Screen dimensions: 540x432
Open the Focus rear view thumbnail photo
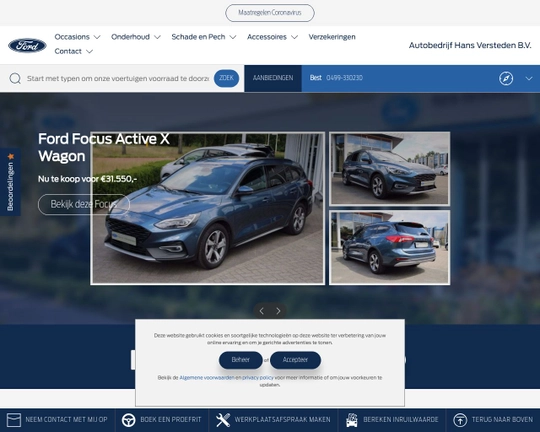[390, 248]
